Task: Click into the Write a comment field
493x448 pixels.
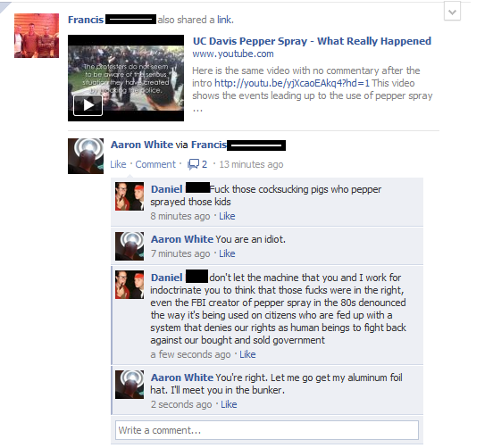Action: (267, 430)
